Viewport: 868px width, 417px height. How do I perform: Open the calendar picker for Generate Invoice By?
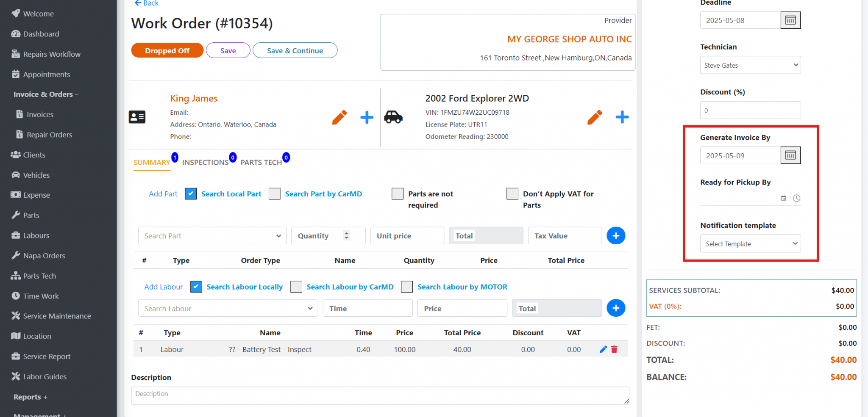[790, 155]
